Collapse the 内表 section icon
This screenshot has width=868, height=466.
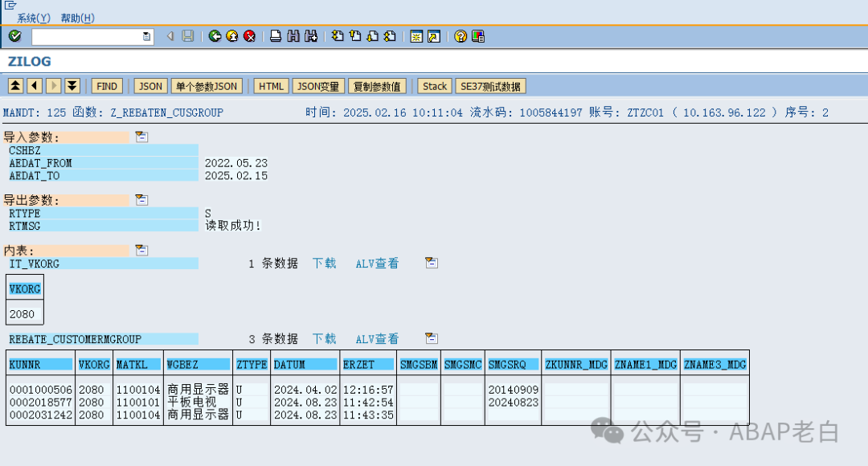coord(141,250)
